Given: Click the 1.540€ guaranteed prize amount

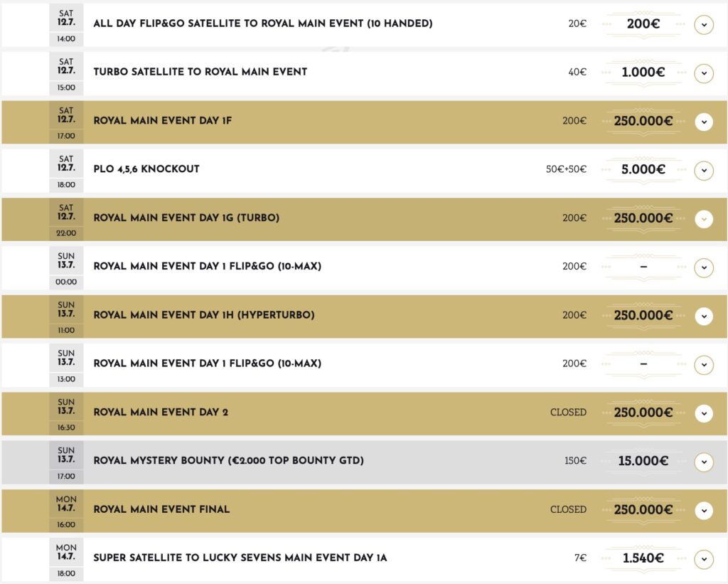Looking at the screenshot, I should [643, 558].
